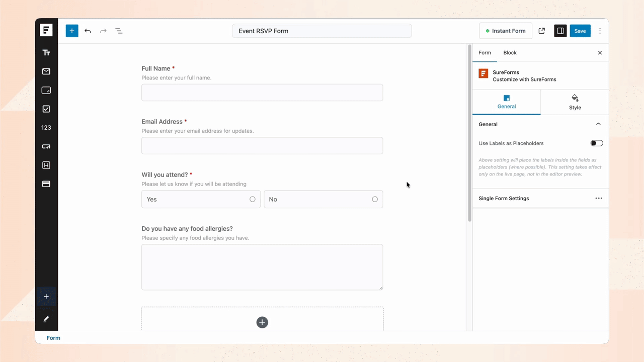This screenshot has height=362, width=644.
Task: Click the plus button at sidebar bottom
Action: pos(46,297)
